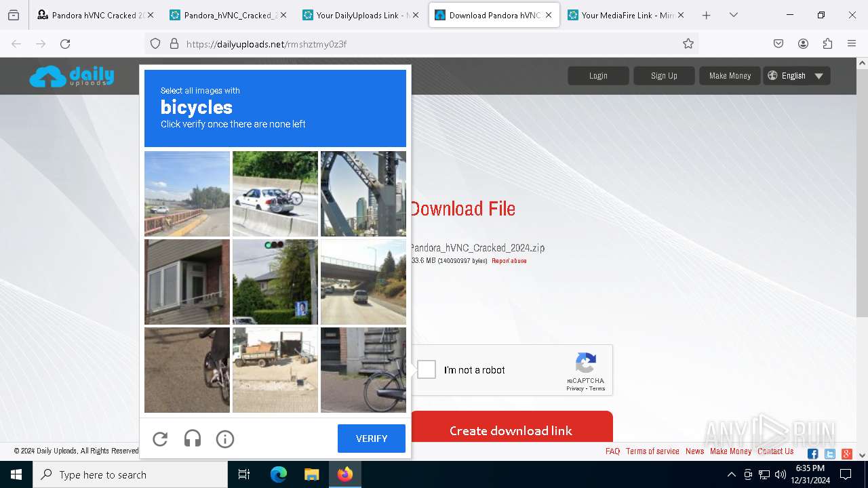
Task: Select captcha tile showing roadside fence and sky
Action: click(187, 194)
